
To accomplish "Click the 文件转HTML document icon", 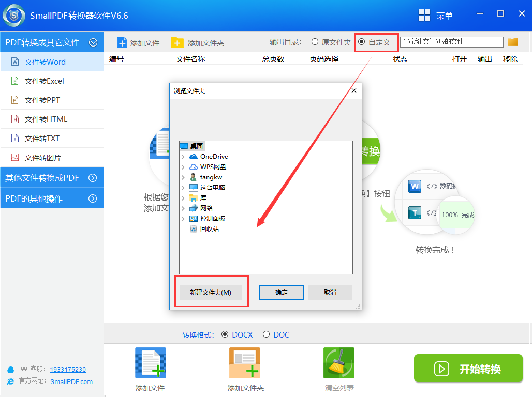I will point(15,119).
